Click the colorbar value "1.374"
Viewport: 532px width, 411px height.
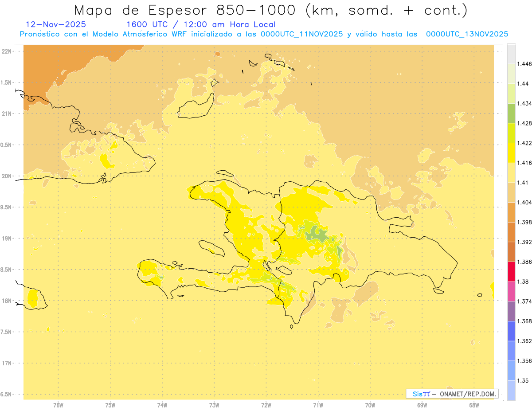tap(524, 301)
